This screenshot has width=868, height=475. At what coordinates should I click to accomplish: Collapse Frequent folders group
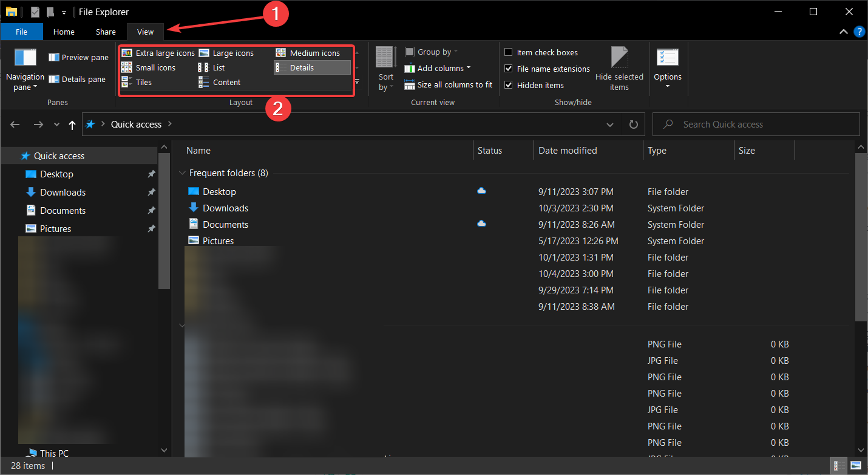point(181,173)
